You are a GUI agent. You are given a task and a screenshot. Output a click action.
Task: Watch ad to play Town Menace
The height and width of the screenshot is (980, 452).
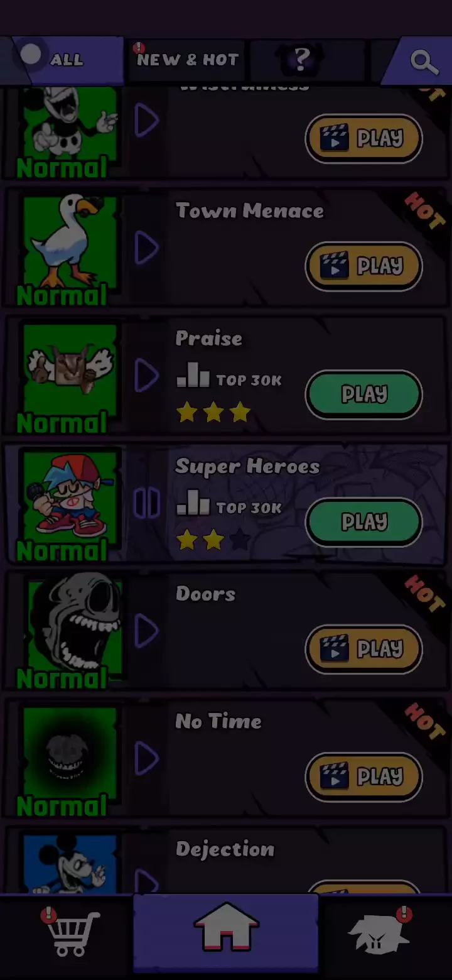363,266
